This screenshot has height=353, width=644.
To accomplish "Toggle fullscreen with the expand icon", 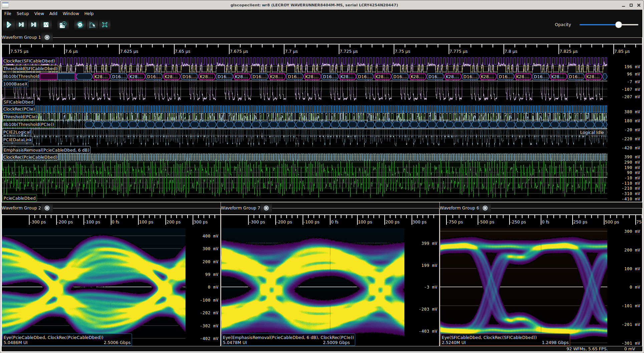I will click(x=105, y=25).
